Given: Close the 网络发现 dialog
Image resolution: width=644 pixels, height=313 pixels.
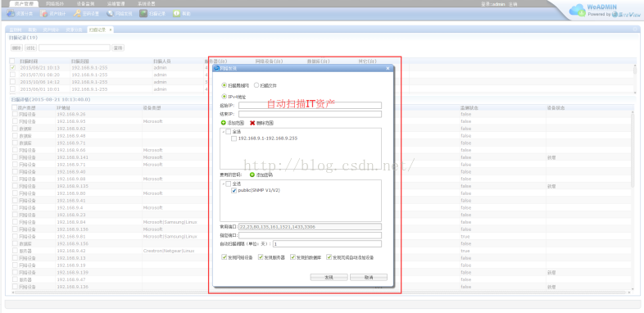Looking at the screenshot, I should click(388, 68).
